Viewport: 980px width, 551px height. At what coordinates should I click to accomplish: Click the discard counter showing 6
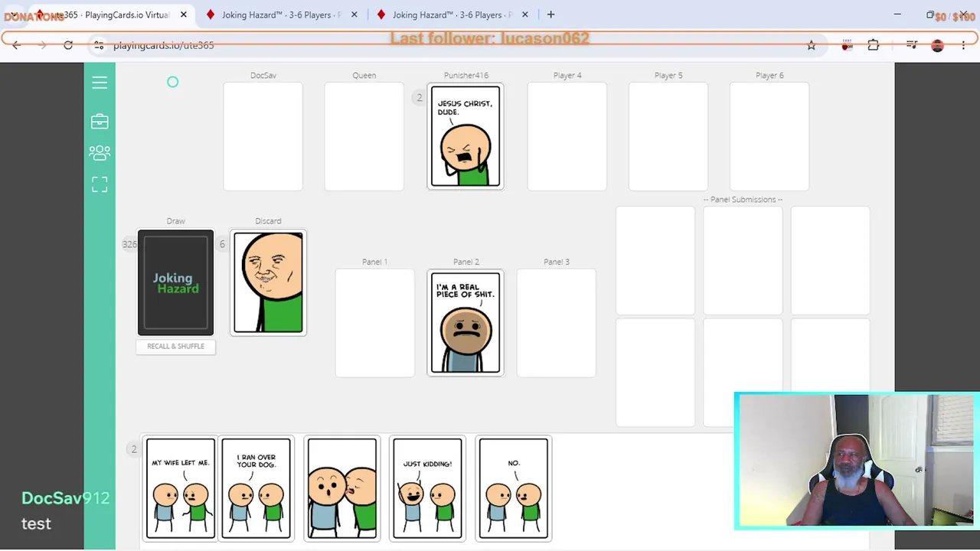point(222,244)
